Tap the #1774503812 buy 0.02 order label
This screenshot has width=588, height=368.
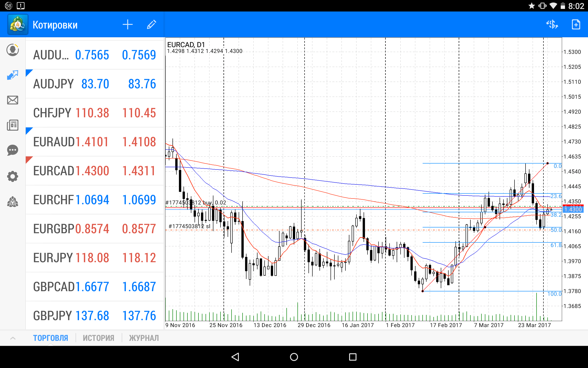tap(196, 202)
